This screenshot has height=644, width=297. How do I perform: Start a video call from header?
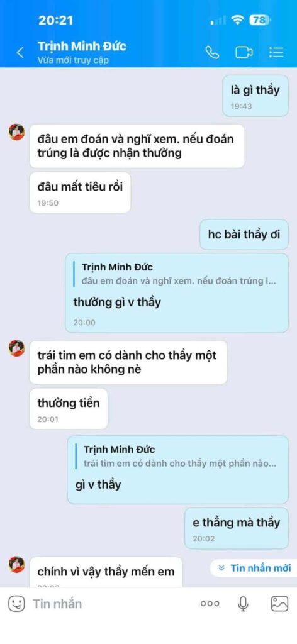[244, 53]
